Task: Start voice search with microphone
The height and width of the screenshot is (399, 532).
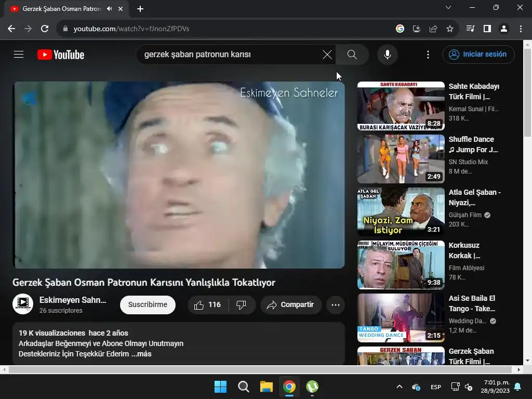Action: click(387, 54)
